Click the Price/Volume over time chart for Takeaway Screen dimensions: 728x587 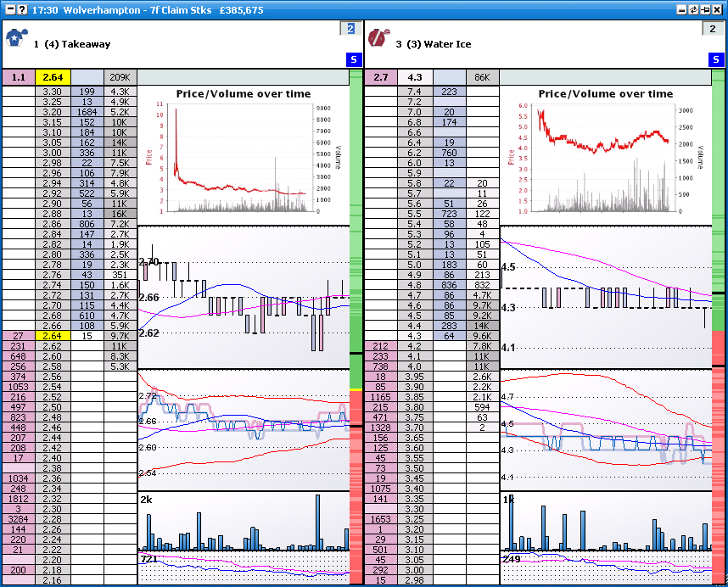tap(246, 153)
